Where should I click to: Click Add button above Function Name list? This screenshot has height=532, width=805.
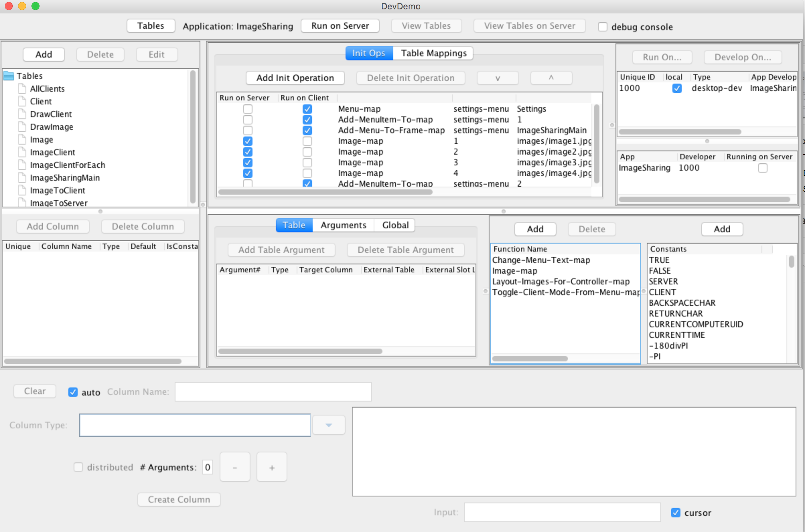[x=535, y=229]
